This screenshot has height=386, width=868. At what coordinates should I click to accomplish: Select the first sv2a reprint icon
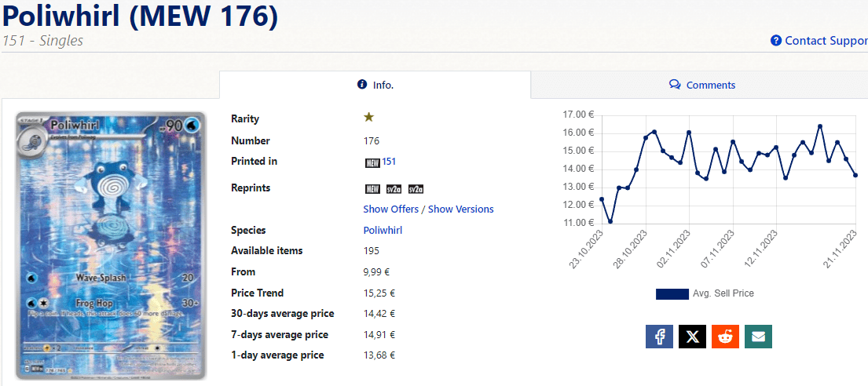(394, 189)
